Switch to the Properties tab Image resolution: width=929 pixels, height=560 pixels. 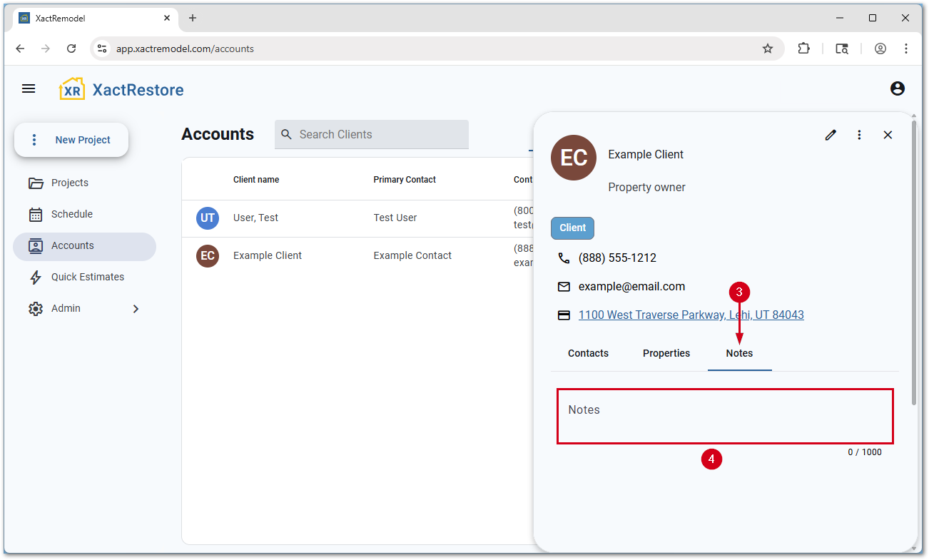coord(666,353)
